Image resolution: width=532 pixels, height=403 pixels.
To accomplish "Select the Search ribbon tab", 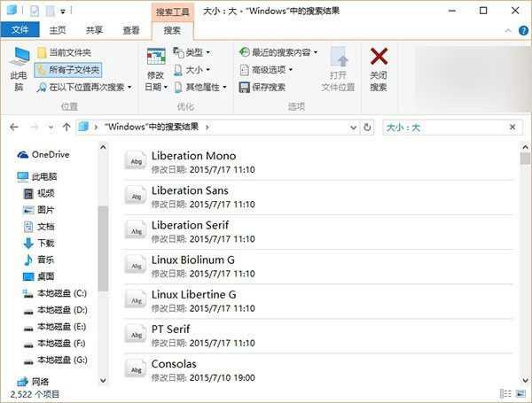I will pos(172,30).
